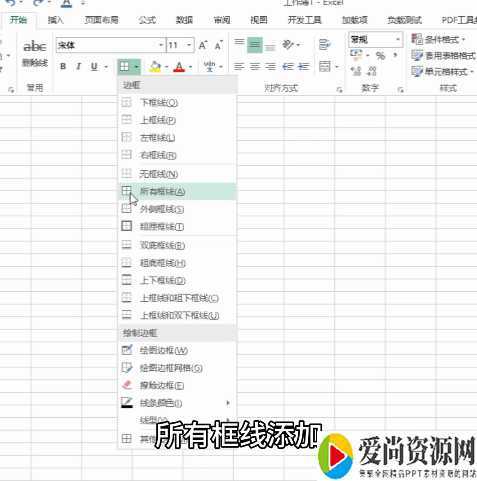Apply the yellow fill color bucket
This screenshot has width=477, height=481.
tap(155, 67)
